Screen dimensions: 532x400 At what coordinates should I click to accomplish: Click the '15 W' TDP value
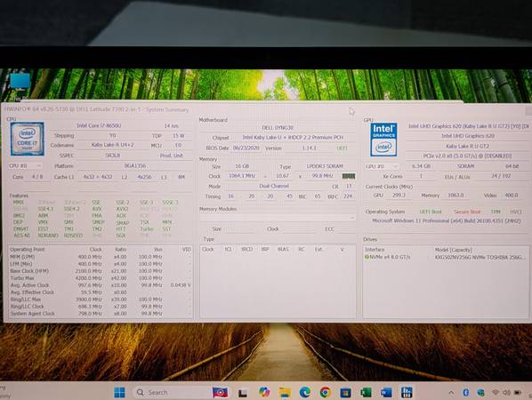tap(178, 136)
